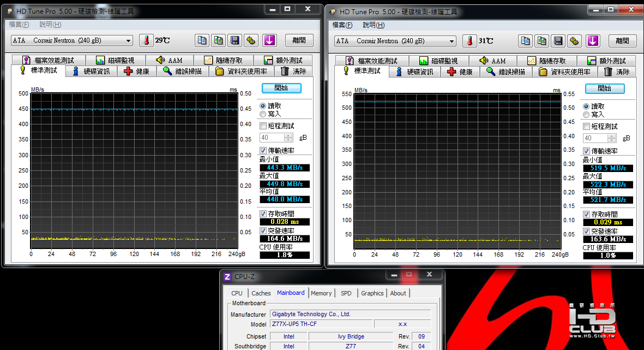This screenshot has height=350, width=644.
Task: Click the temperature thermometer icon in right HD Tune window
Action: coord(470,41)
